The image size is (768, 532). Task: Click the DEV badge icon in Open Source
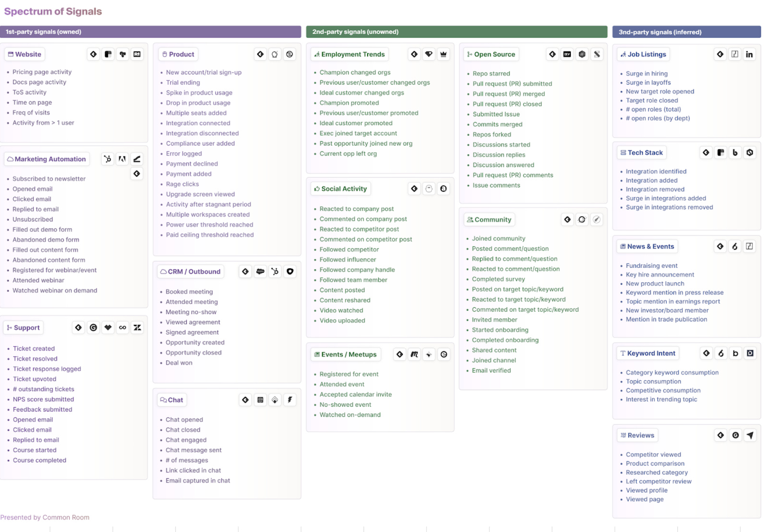click(x=567, y=54)
